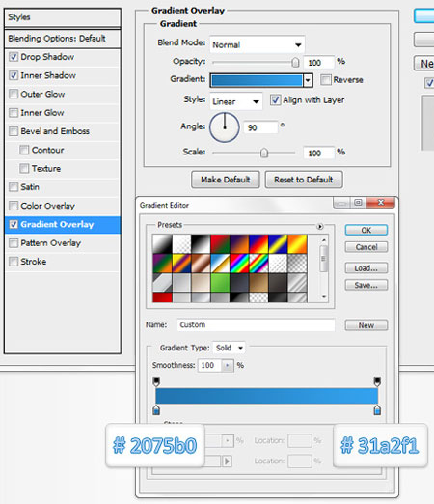Toggle the Drop Shadow checkbox

pos(14,57)
